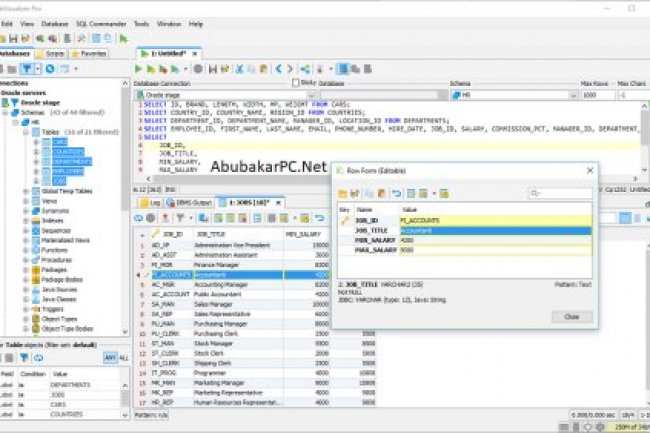Toggle the ALL filter condition button
The height and width of the screenshot is (433, 650).
coord(123,357)
